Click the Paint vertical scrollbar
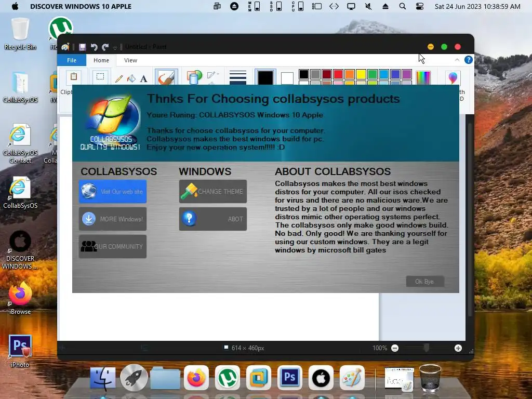Image resolution: width=532 pixels, height=399 pixels. [x=470, y=220]
